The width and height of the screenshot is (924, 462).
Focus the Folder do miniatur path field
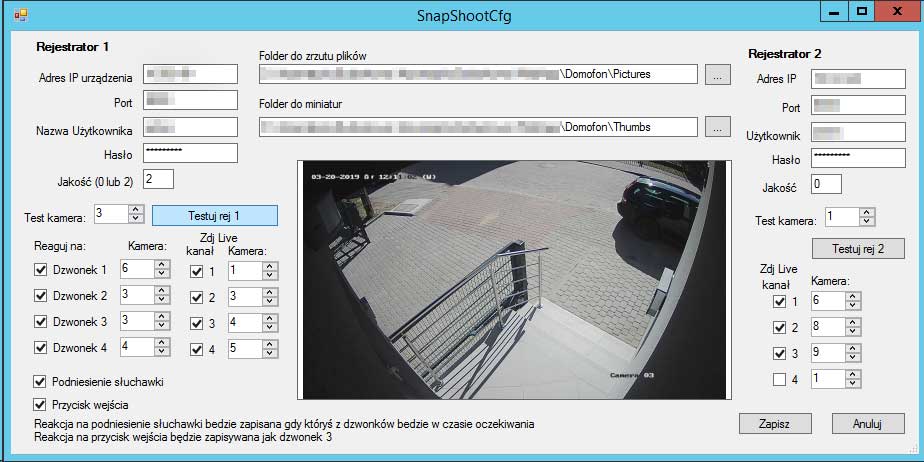[x=478, y=126]
